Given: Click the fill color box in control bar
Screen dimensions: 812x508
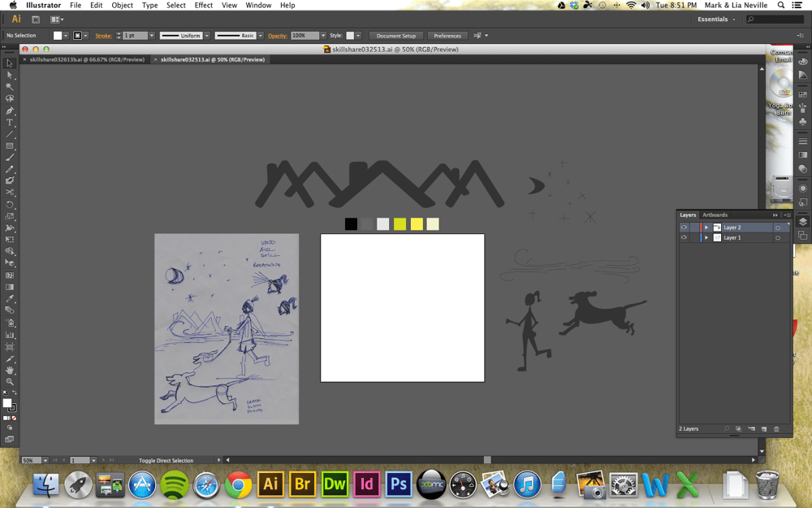Looking at the screenshot, I should click(58, 36).
